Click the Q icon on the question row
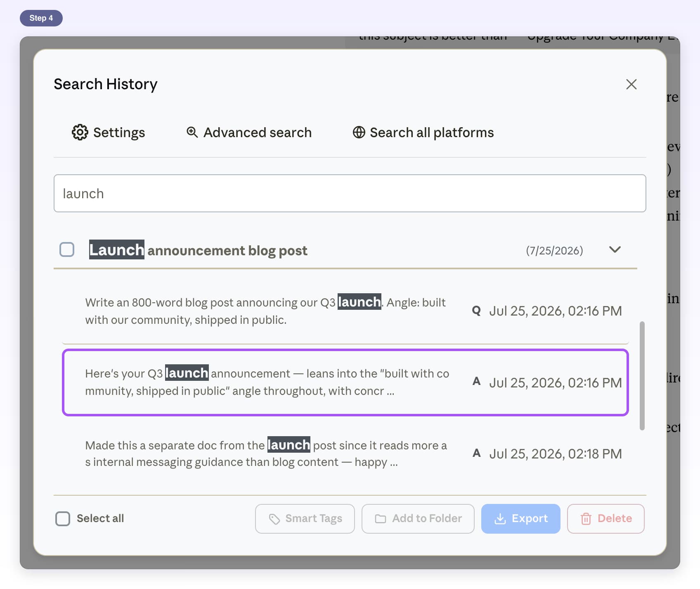The height and width of the screenshot is (589, 700). [x=476, y=311]
